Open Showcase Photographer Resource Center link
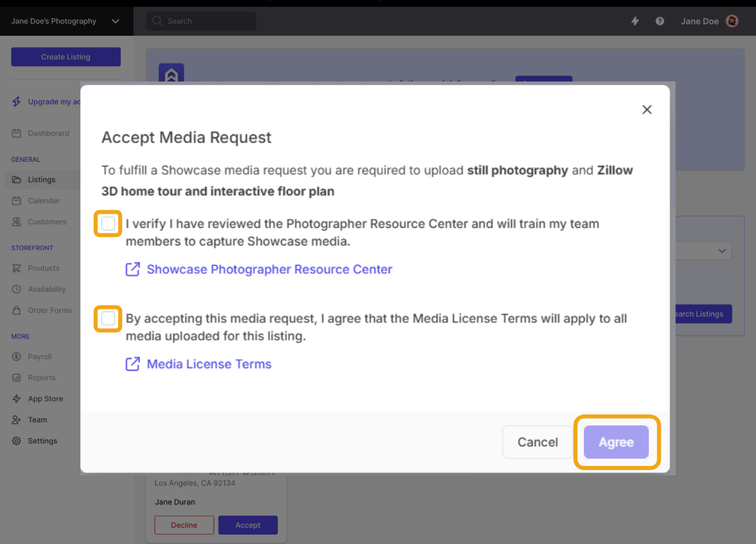Image resolution: width=756 pixels, height=544 pixels. point(270,270)
